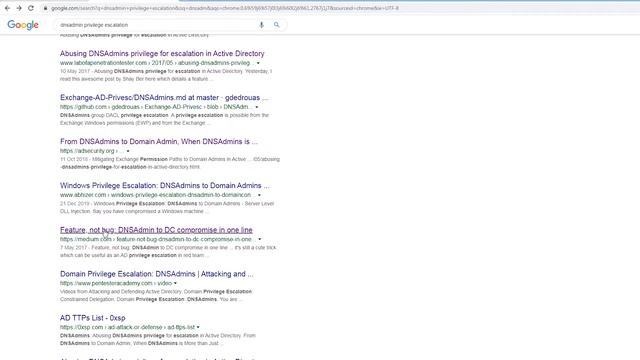Reload the page with refresh icon

tap(31, 8)
